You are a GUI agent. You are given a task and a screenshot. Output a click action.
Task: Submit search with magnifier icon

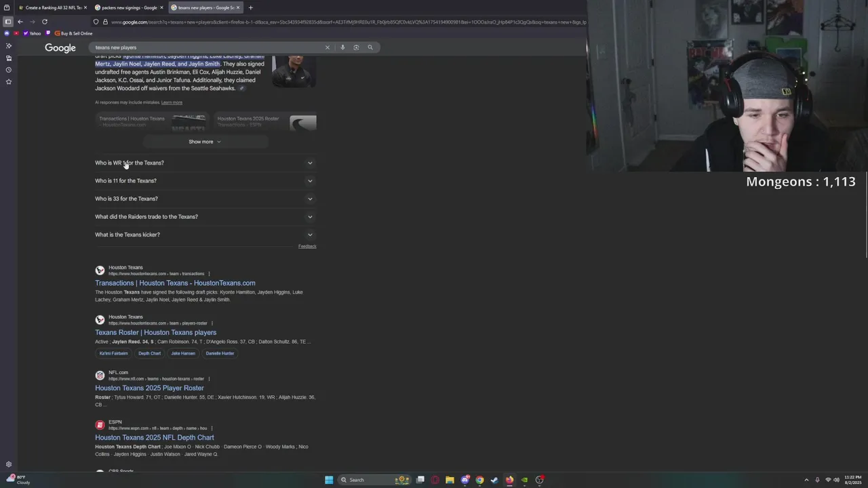pos(370,47)
